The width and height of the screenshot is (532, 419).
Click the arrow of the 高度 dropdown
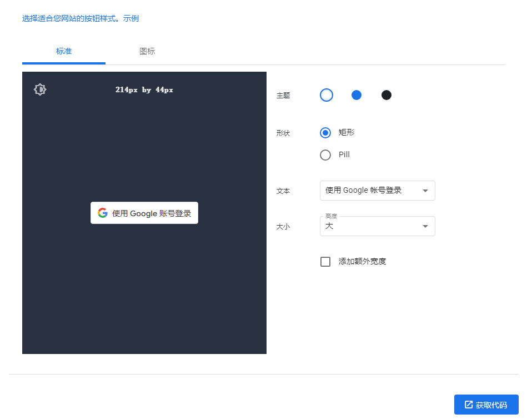[425, 227]
